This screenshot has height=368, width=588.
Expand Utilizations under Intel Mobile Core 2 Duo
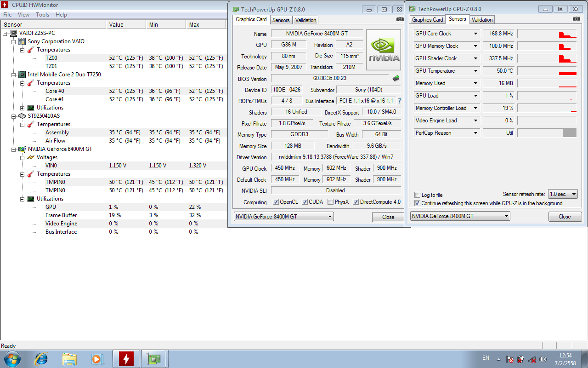click(x=22, y=108)
